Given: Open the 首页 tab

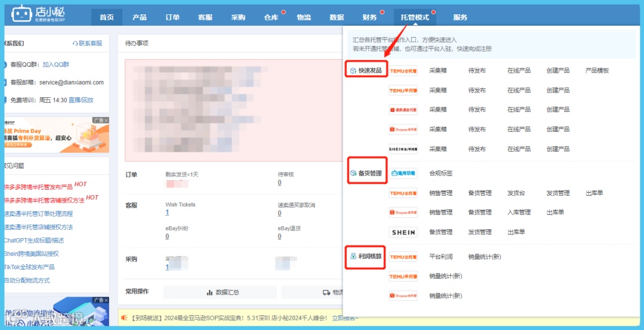Looking at the screenshot, I should click(x=106, y=17).
